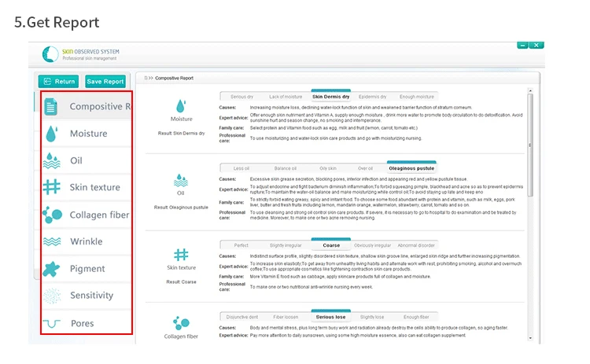Select the Moisture droplet icon in sidebar
This screenshot has width=590, height=364.
click(52, 134)
